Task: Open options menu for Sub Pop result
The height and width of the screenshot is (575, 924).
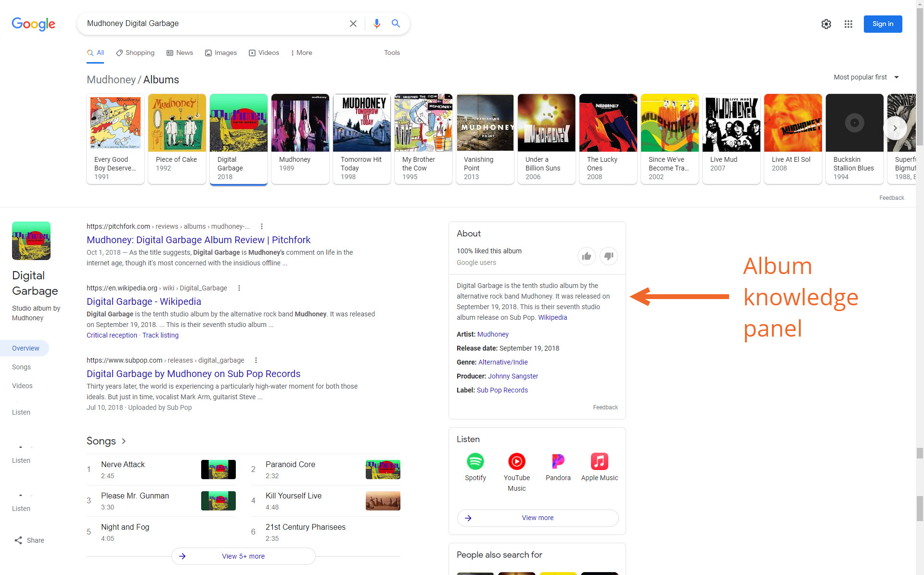Action: click(256, 360)
